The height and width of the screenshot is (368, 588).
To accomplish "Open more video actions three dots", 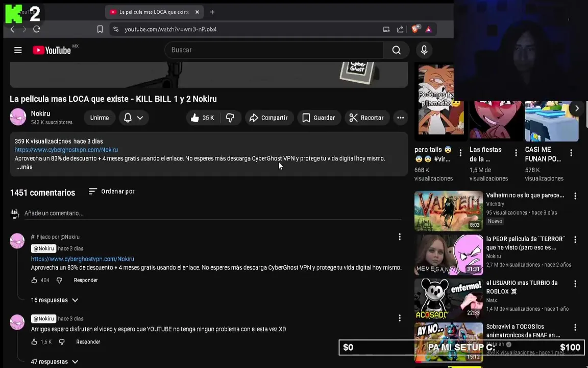I will tap(401, 118).
